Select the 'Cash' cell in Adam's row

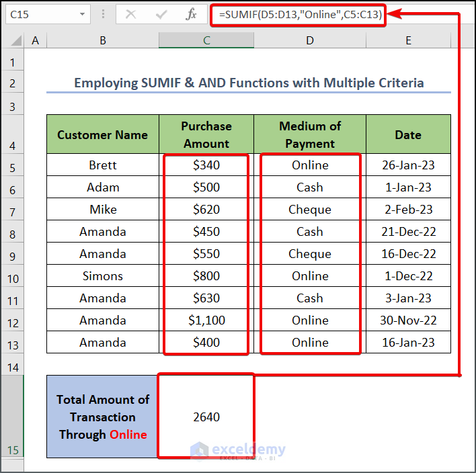click(x=310, y=187)
